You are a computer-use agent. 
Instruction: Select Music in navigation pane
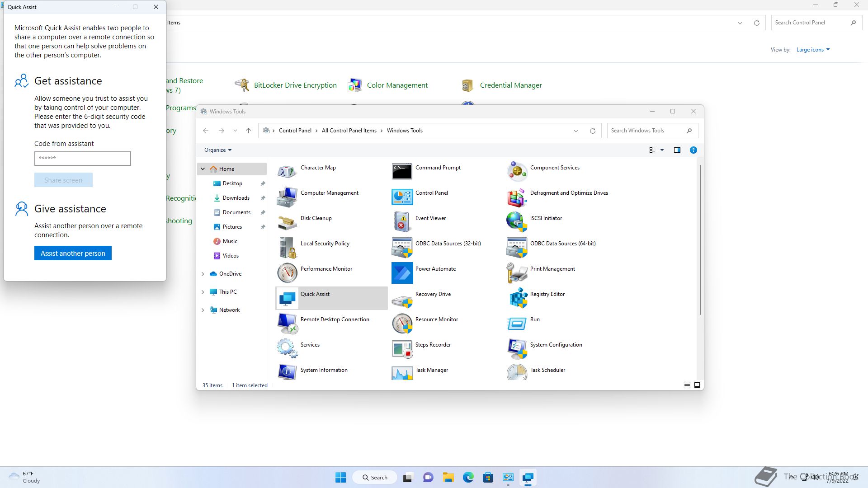coord(230,241)
